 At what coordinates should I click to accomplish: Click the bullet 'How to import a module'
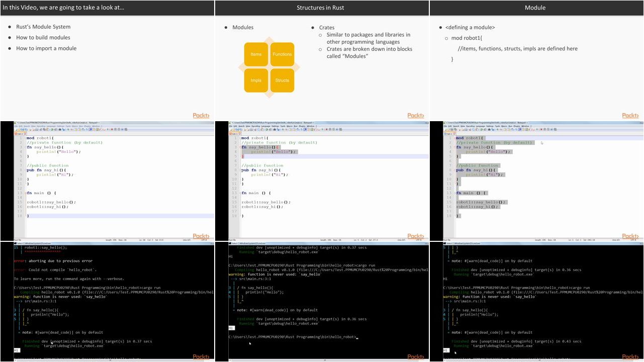coord(46,48)
